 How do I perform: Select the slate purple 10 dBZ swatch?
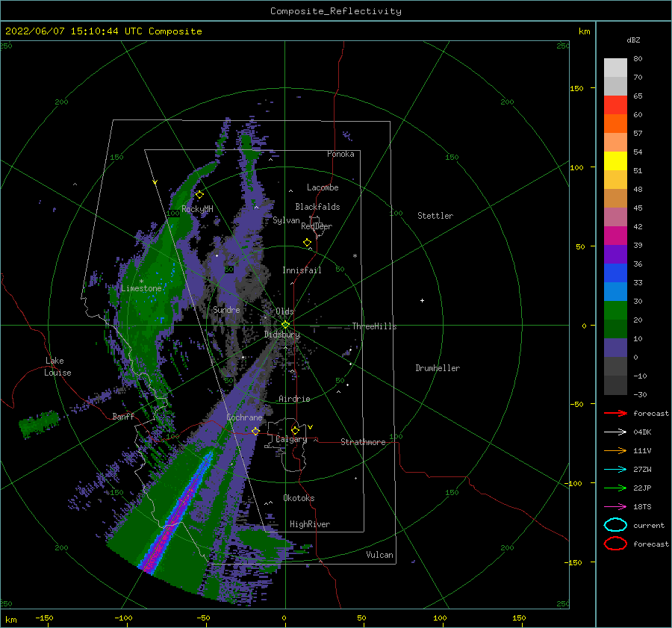[x=615, y=347]
